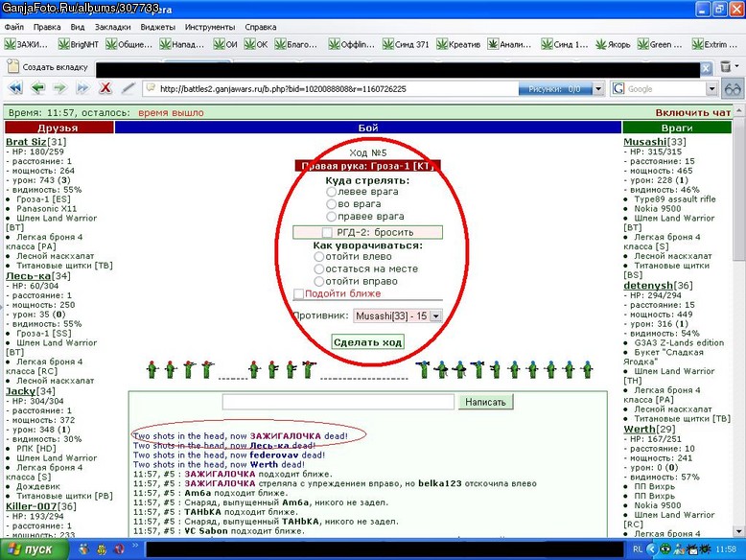
Task: Click the scrollbar down arrow
Action: (738, 531)
